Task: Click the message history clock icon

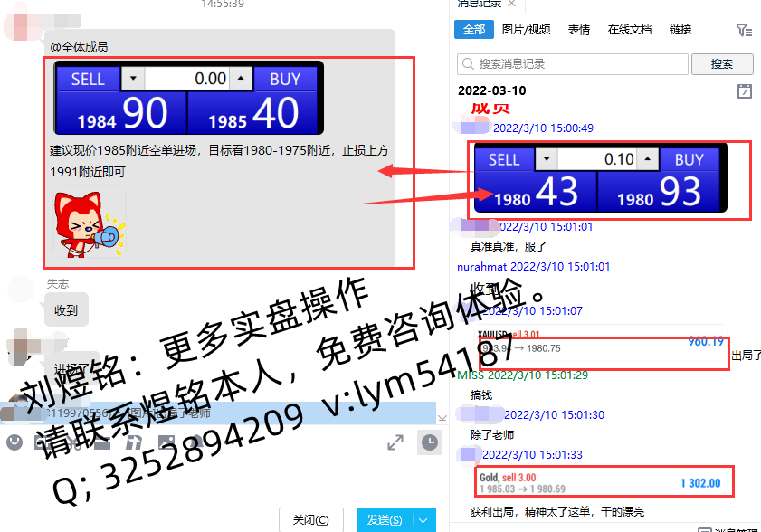Action: point(429,442)
